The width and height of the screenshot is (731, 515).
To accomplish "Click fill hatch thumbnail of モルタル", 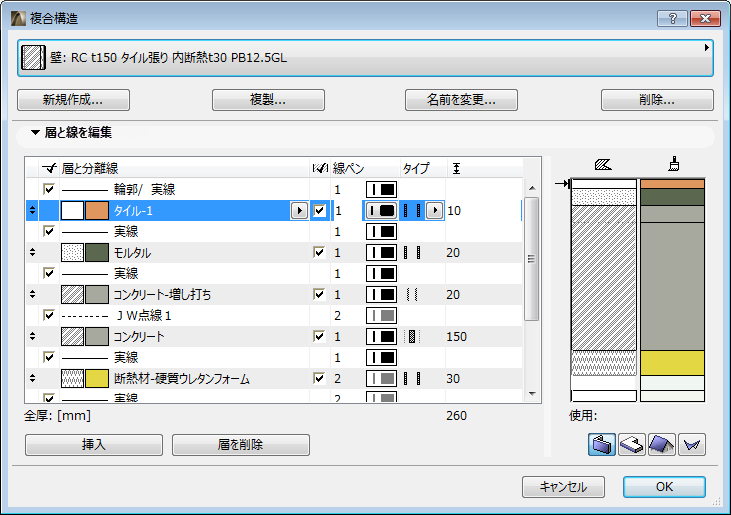I will click(72, 253).
